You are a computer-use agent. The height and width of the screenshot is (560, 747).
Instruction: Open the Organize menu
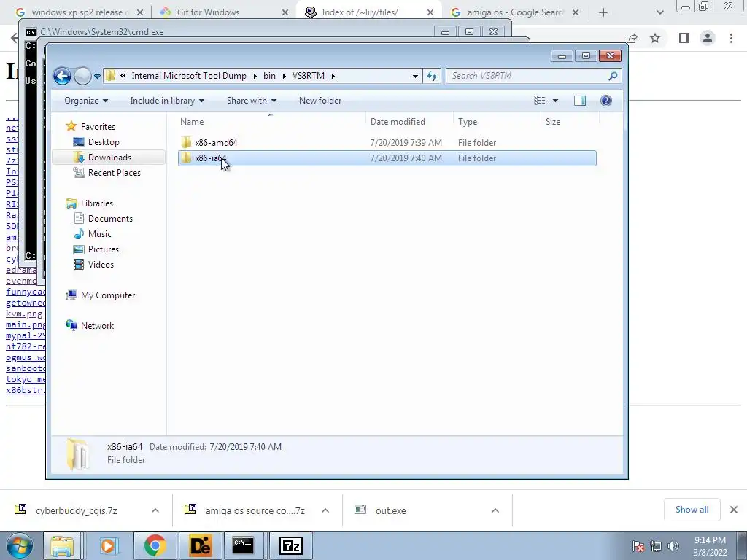point(86,101)
